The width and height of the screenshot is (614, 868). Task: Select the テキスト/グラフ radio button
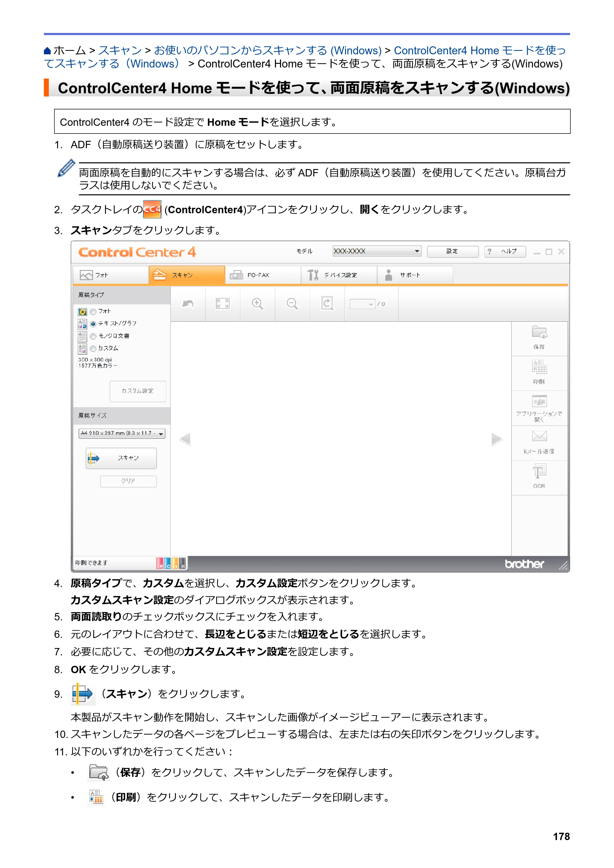(x=93, y=324)
